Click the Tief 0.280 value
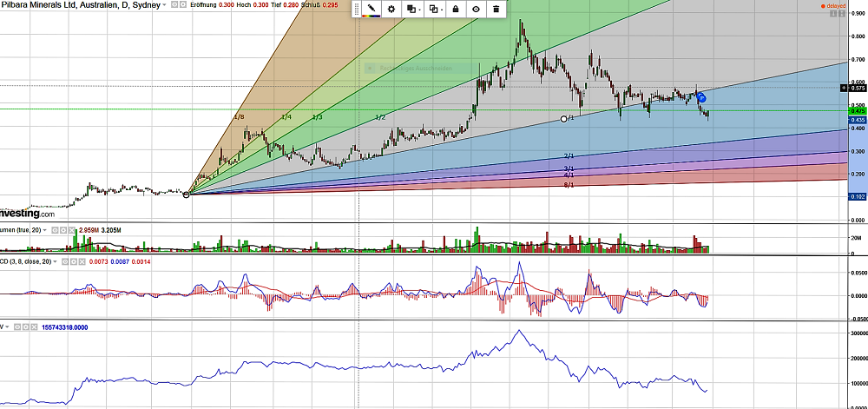The width and height of the screenshot is (868, 409). coord(291,5)
